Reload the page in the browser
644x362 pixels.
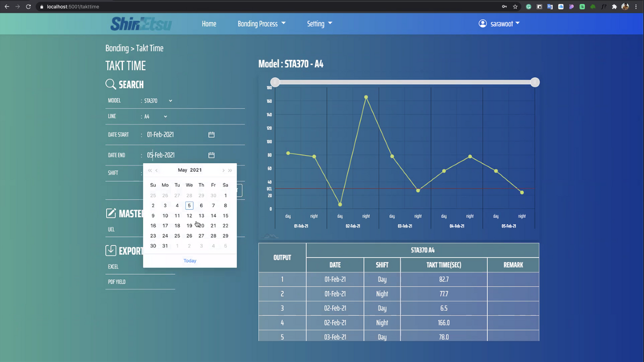click(30, 7)
